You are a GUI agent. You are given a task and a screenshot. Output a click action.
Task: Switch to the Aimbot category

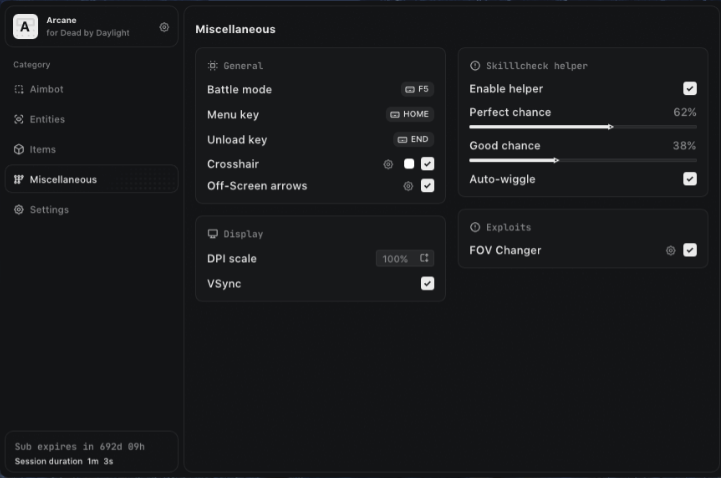46,89
